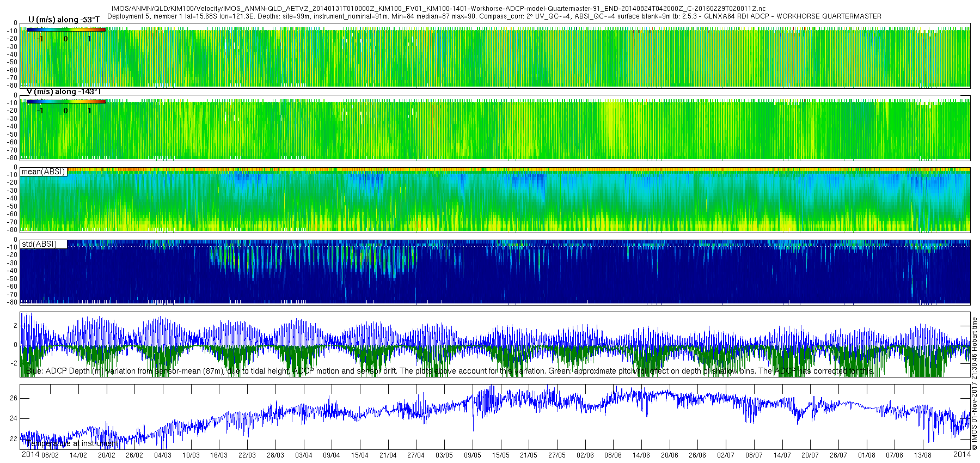Click the 09/05 date tick label
The width and height of the screenshot is (980, 463).
click(472, 455)
